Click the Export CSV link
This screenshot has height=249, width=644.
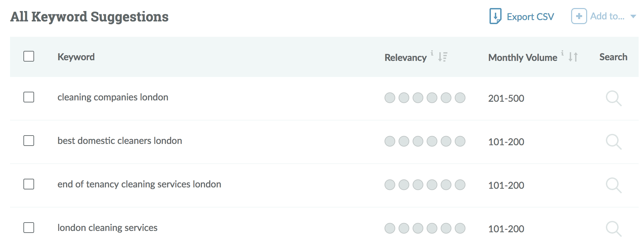(x=530, y=17)
